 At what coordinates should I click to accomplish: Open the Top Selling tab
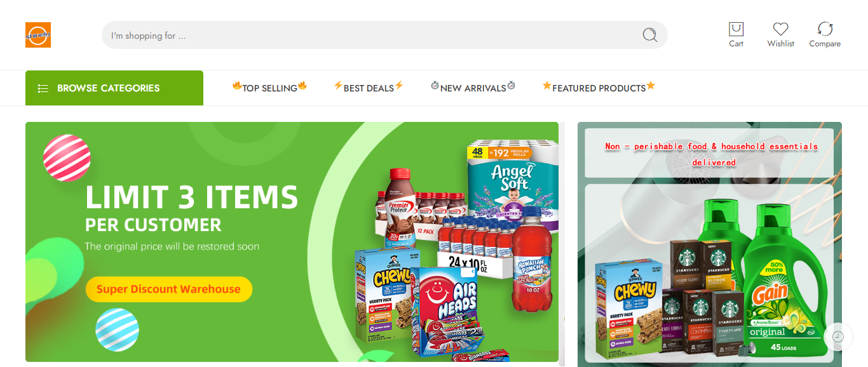click(x=269, y=88)
